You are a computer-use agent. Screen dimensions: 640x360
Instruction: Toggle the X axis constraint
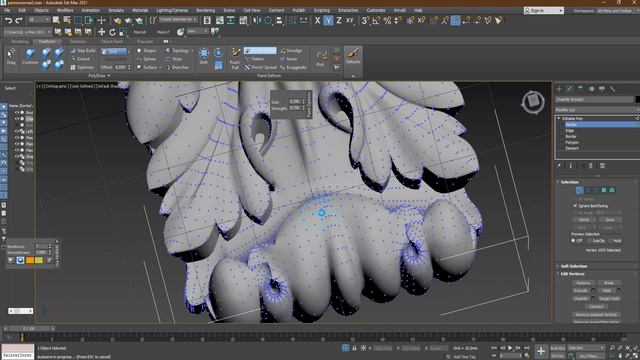318,20
